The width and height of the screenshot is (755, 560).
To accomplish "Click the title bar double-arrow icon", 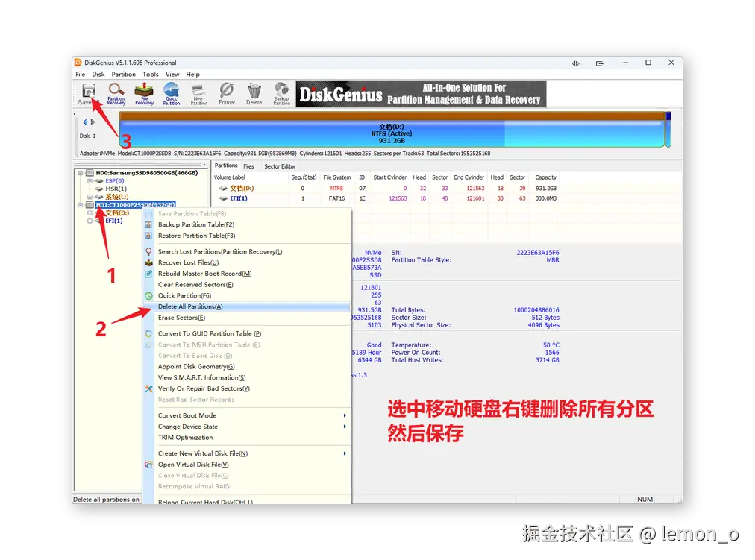I will click(576, 63).
